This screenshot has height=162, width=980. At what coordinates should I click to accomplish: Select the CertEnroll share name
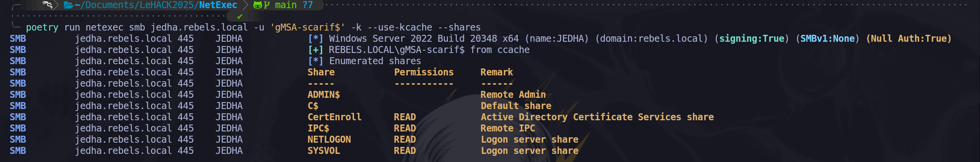[334, 117]
